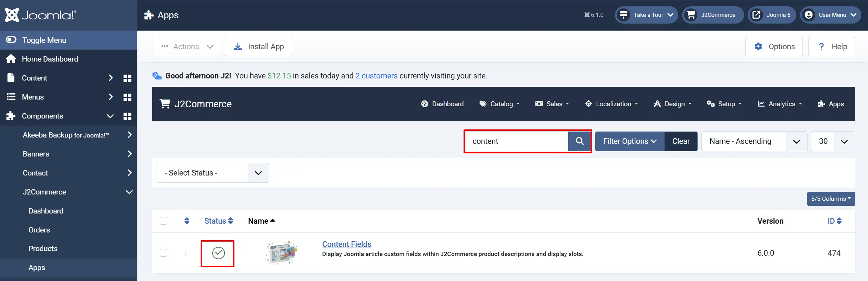868x281 pixels.
Task: Open the 30 items-per-page dropdown
Action: point(833,141)
